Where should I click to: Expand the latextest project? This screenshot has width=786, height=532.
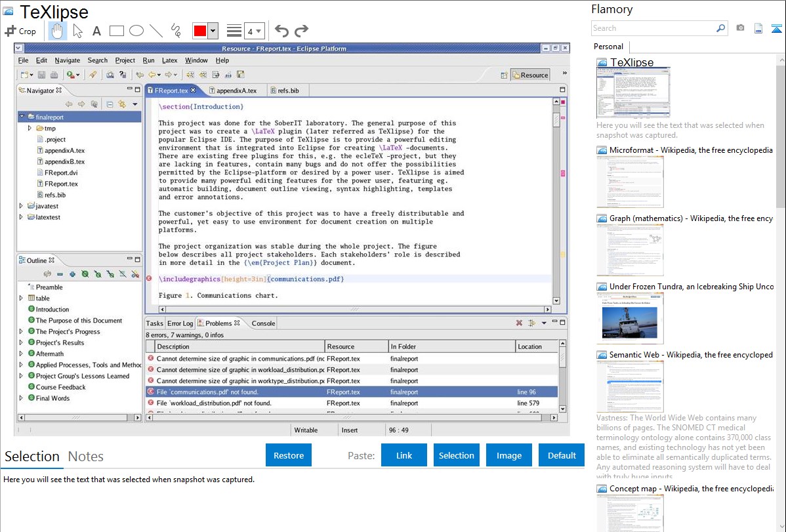point(21,217)
